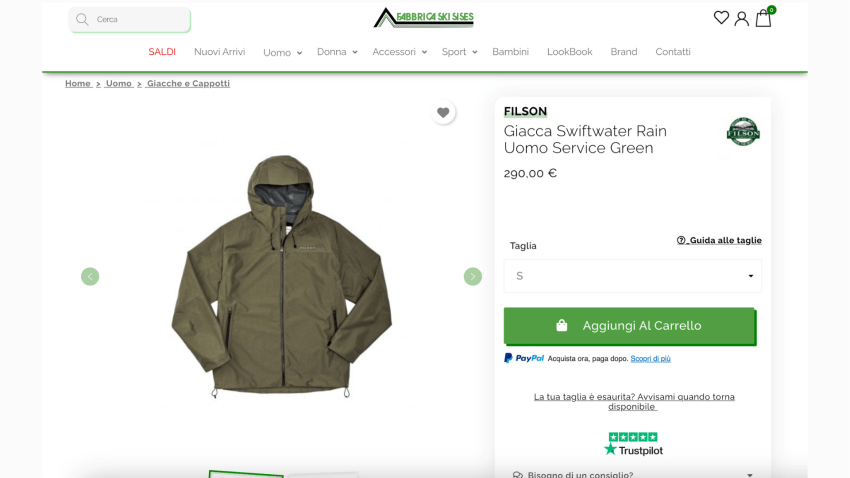The width and height of the screenshot is (850, 478).
Task: Go to Uomo breadcrumb
Action: pyautogui.click(x=119, y=83)
